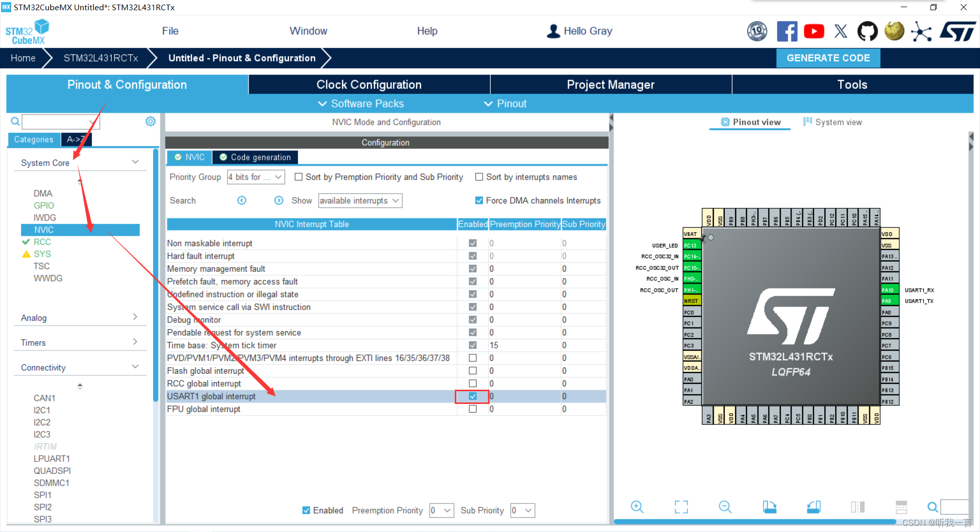The height and width of the screenshot is (532, 980).
Task: Open the File menu
Action: (170, 31)
